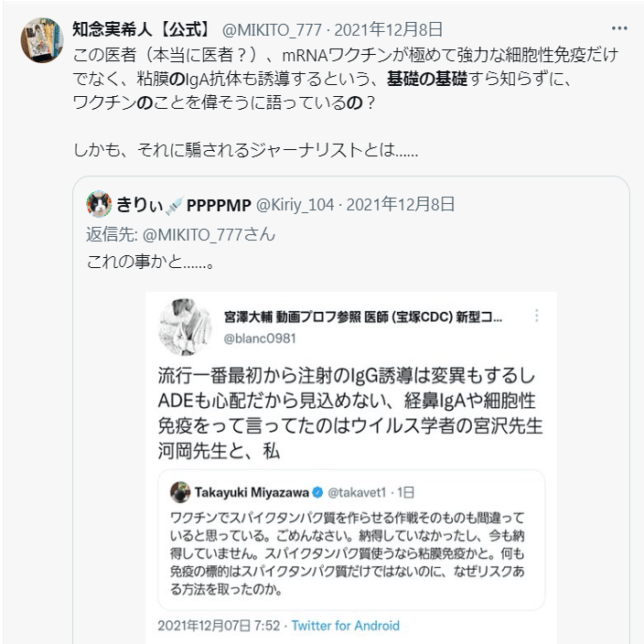Click the vertical three-dot menu beside 宮澤大輔

(x=537, y=317)
